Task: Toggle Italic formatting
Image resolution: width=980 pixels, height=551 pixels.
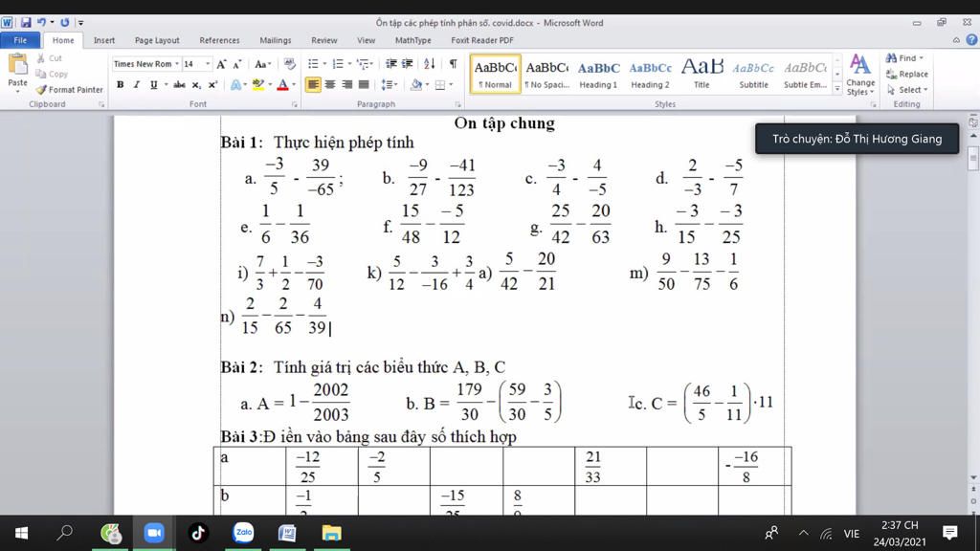Action: 136,84
